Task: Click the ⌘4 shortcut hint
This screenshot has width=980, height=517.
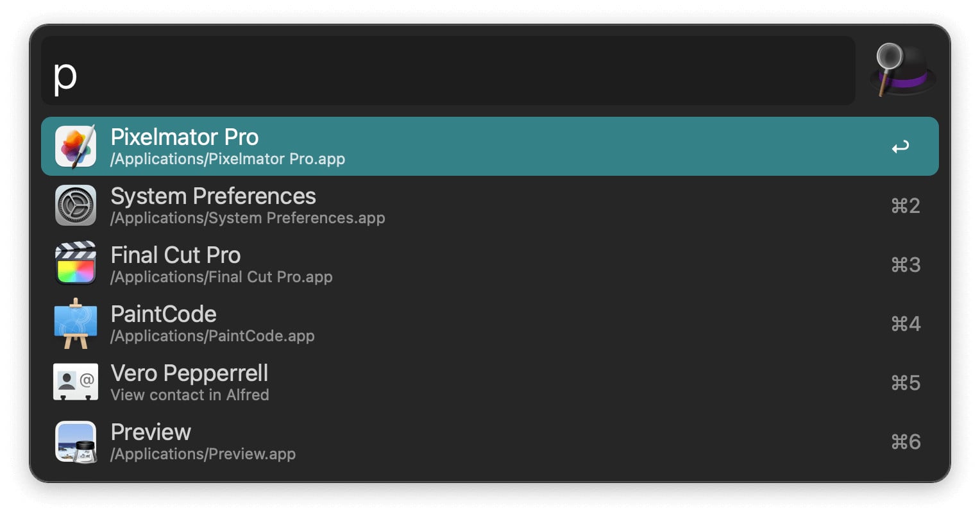Action: point(905,324)
